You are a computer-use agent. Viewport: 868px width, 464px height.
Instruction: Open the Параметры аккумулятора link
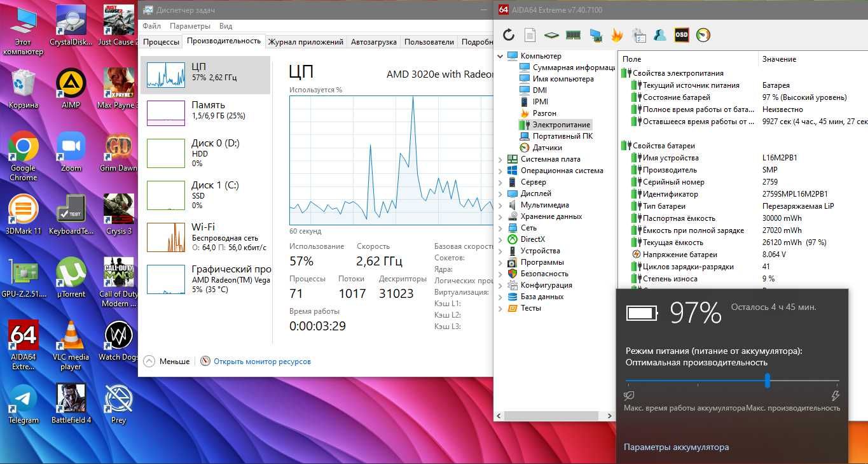[676, 447]
